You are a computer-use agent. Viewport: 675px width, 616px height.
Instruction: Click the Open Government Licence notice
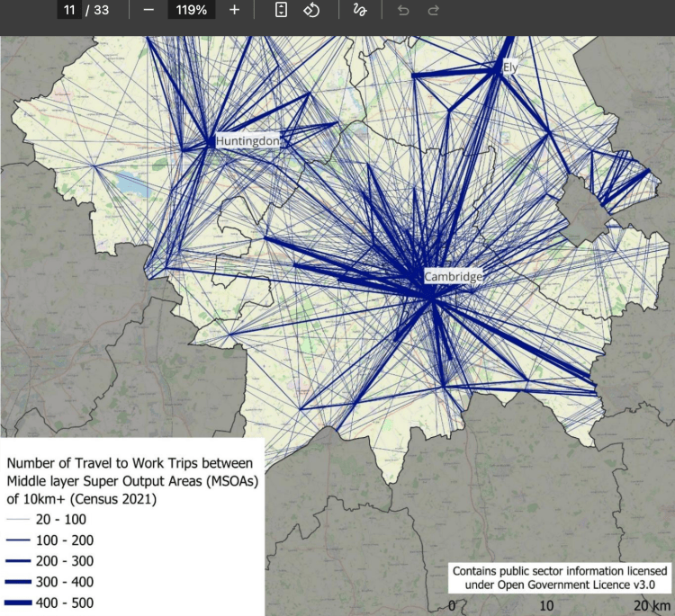tap(560, 577)
